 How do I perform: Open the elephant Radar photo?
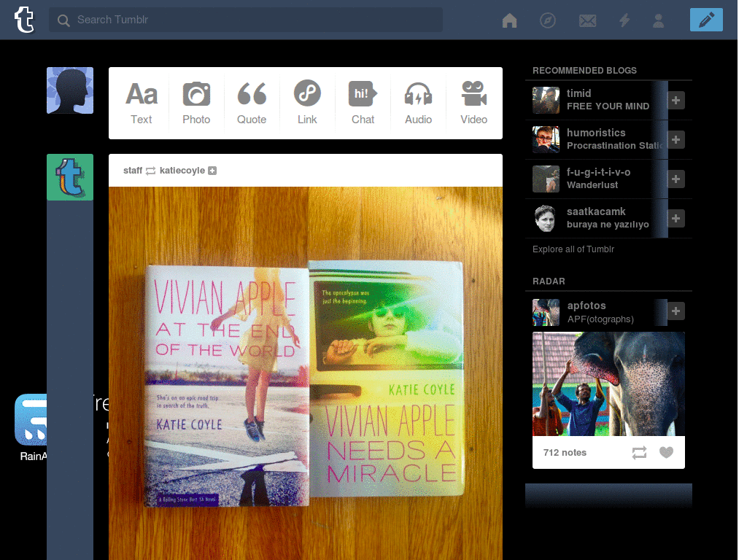coord(608,384)
